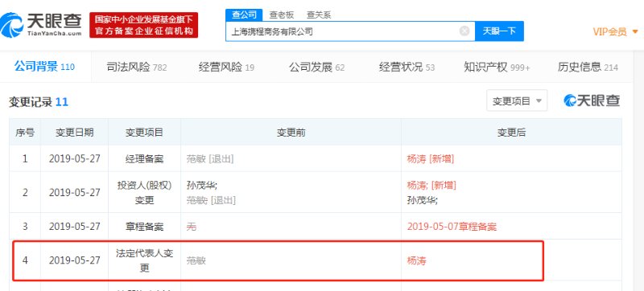Open the VIP会员 dropdown menu

point(615,31)
